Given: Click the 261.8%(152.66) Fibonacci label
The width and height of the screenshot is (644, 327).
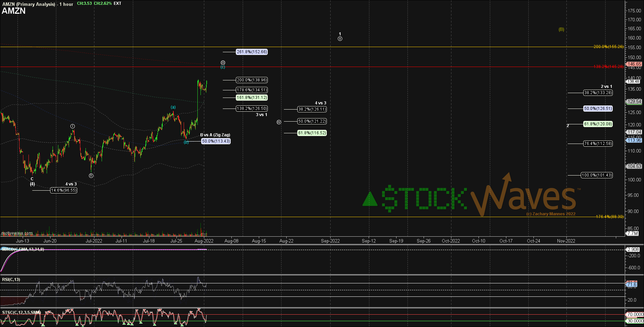Looking at the screenshot, I should [x=252, y=52].
